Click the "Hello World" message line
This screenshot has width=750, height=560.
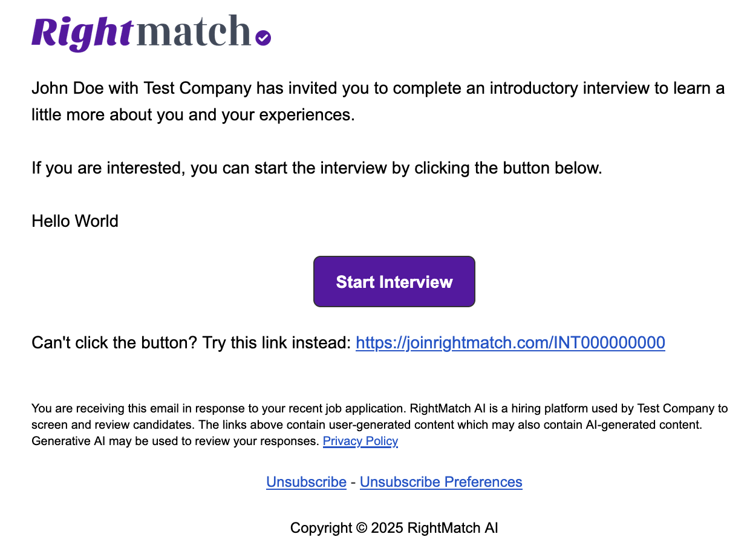click(x=75, y=221)
